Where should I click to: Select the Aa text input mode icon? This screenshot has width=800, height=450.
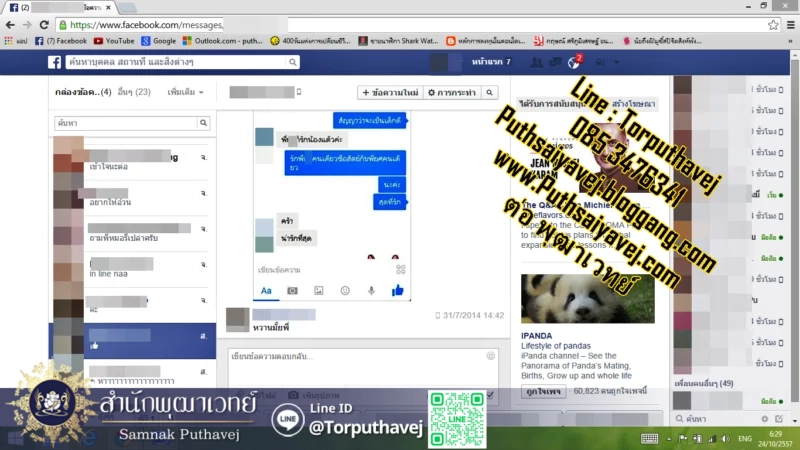267,290
